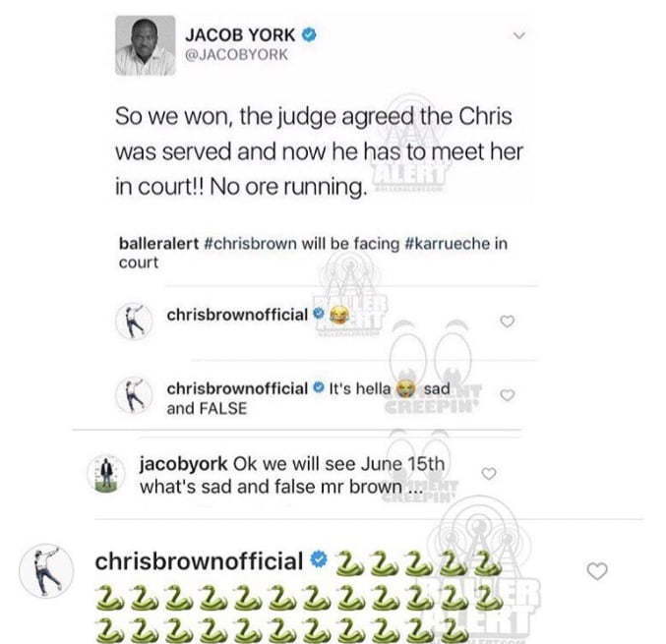This screenshot has width=666, height=644.
Task: Click chrisbrownofficial avatar on the FALSE comment
Action: 134,395
